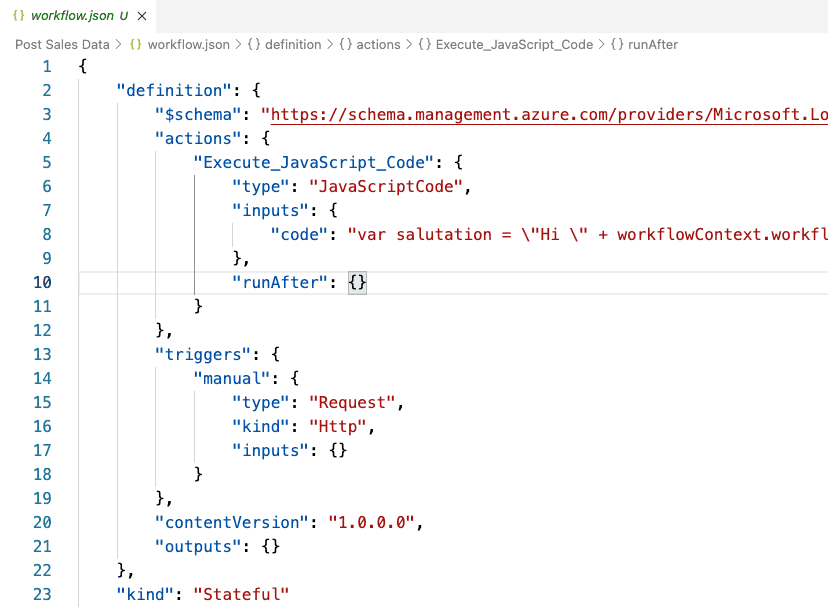Select the actions breadcrumb segment
The image size is (828, 610).
378,45
